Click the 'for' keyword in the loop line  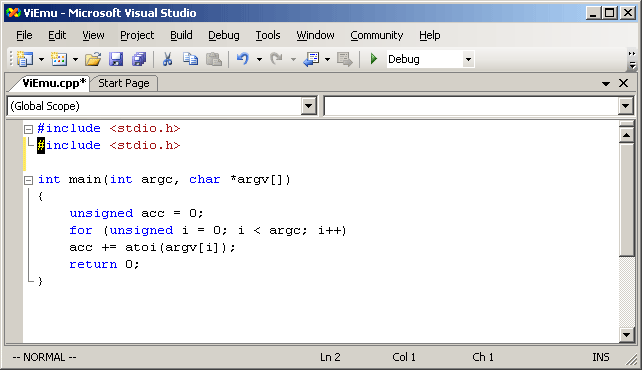coord(81,230)
